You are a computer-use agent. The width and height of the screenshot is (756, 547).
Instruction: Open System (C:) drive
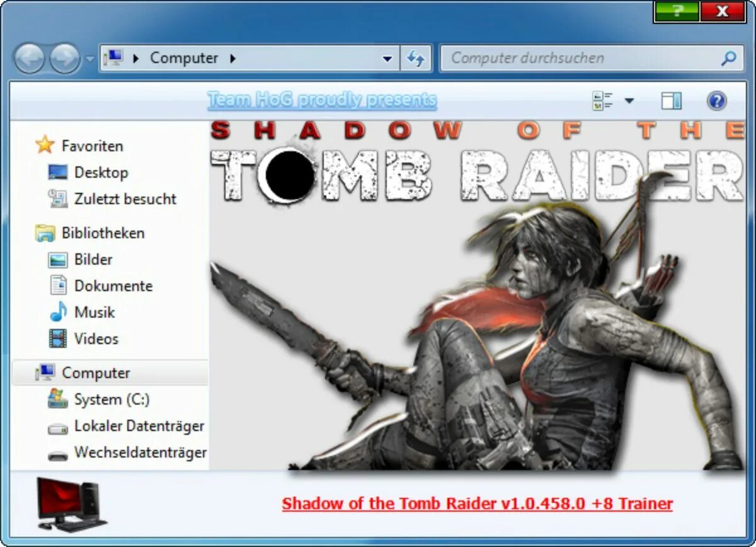tap(112, 400)
